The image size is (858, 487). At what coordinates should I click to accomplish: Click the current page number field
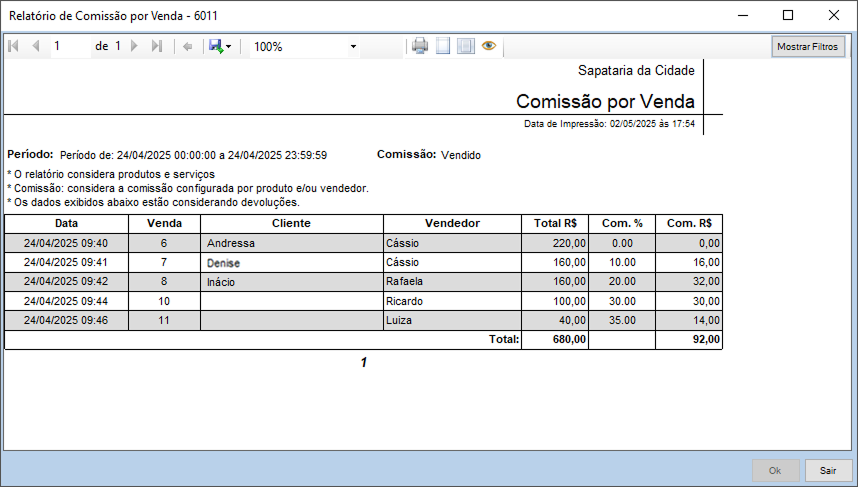point(70,46)
